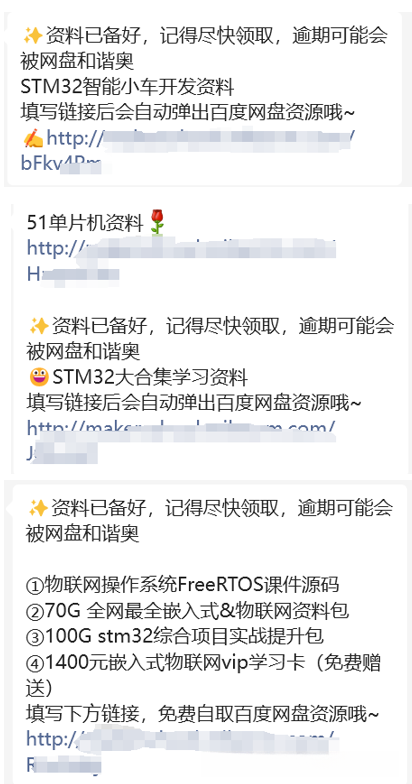Click the text 填写下方链接，免费自取百度网盘资源哦~
The image size is (412, 784).
point(204,716)
